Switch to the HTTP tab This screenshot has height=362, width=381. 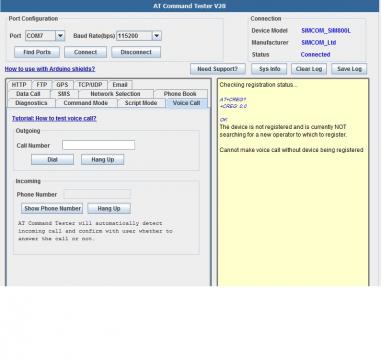[x=19, y=85]
